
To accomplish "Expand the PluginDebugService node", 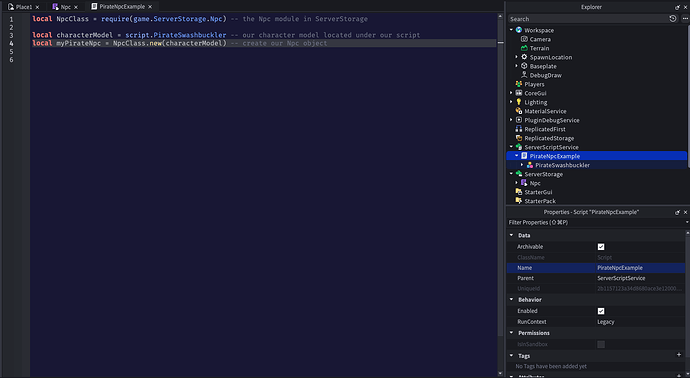I will pyautogui.click(x=511, y=120).
